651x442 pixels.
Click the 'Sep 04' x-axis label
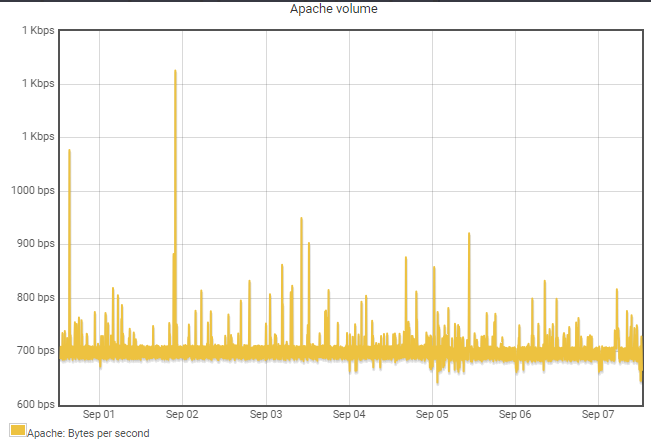tap(349, 414)
